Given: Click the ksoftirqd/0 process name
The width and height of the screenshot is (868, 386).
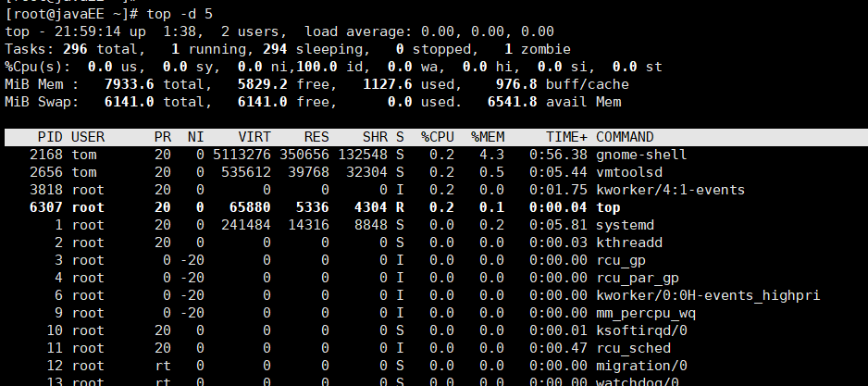Looking at the screenshot, I should [641, 330].
